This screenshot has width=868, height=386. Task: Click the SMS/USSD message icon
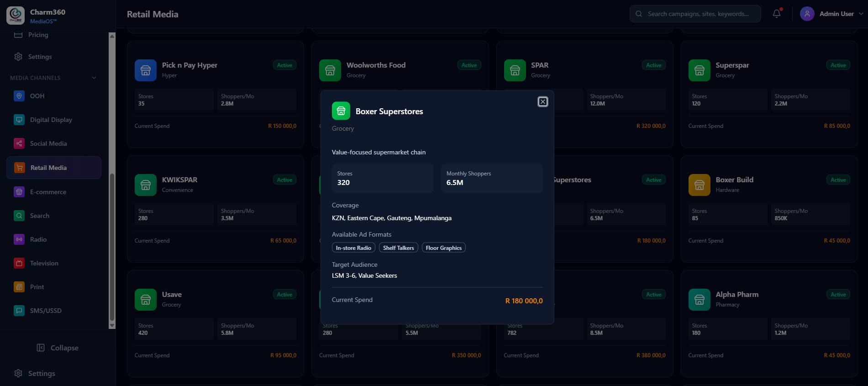coord(19,311)
